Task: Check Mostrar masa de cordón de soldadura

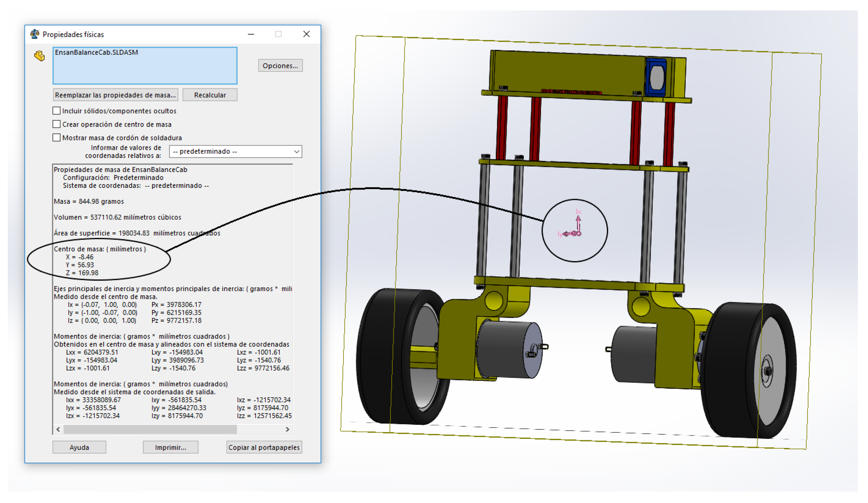Action: (x=57, y=137)
